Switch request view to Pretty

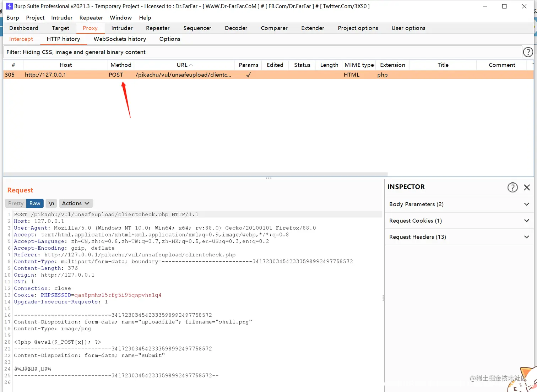coord(16,203)
